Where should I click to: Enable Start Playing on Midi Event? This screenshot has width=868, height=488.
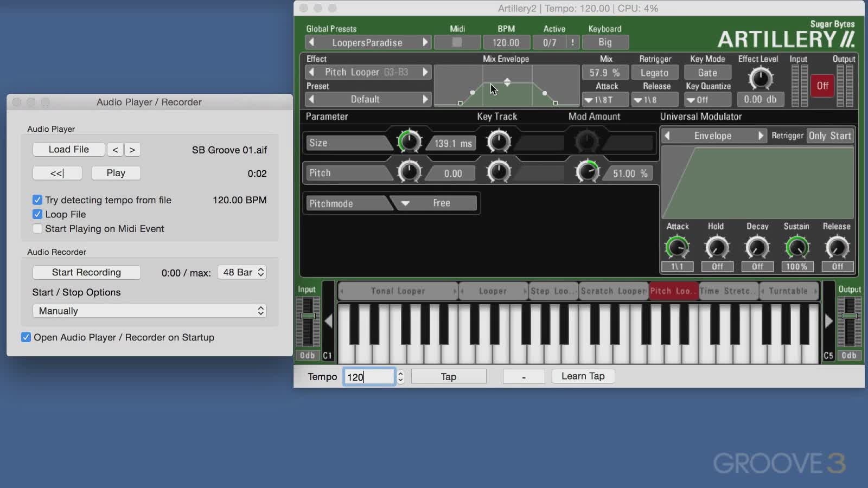(37, 229)
